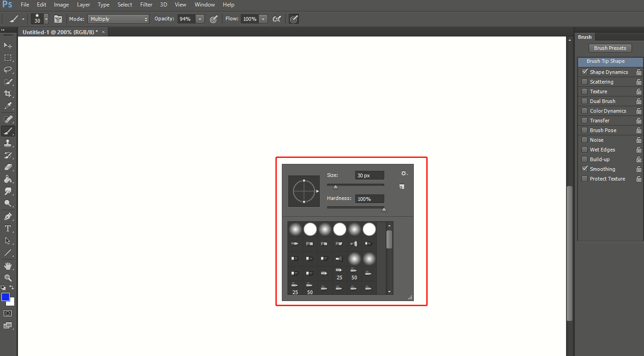Select the Quick Selection tool

coord(8,82)
